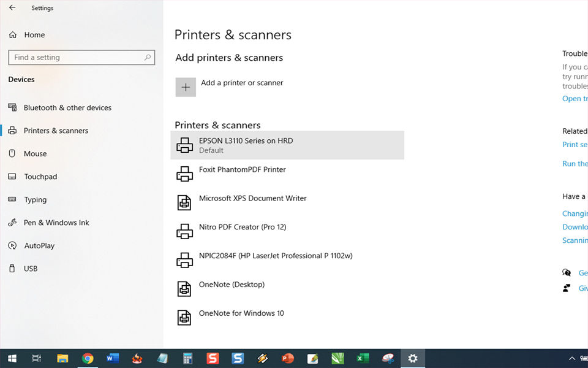The image size is (588, 368).
Task: Click the Run the troubleshooter link
Action: click(575, 163)
